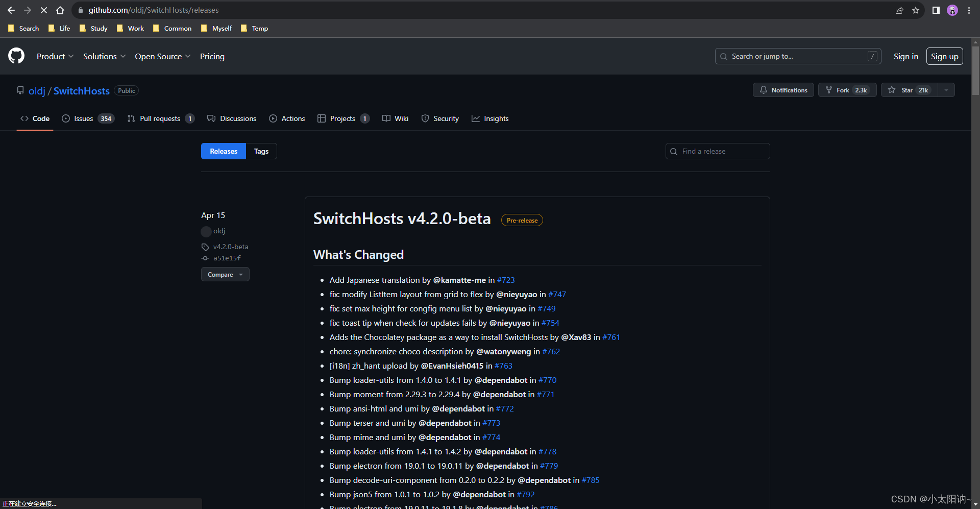The width and height of the screenshot is (980, 509).
Task: Click the tag icon next to v4.2.0-beta
Action: click(205, 247)
